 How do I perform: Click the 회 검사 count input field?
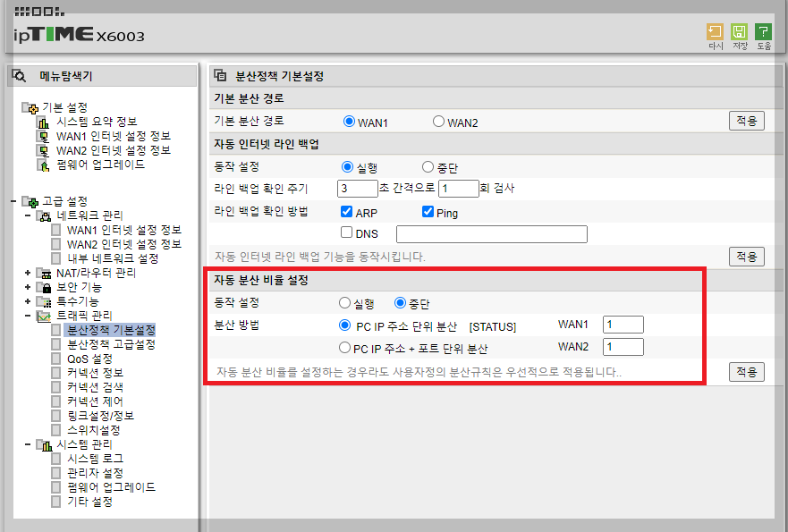click(458, 189)
